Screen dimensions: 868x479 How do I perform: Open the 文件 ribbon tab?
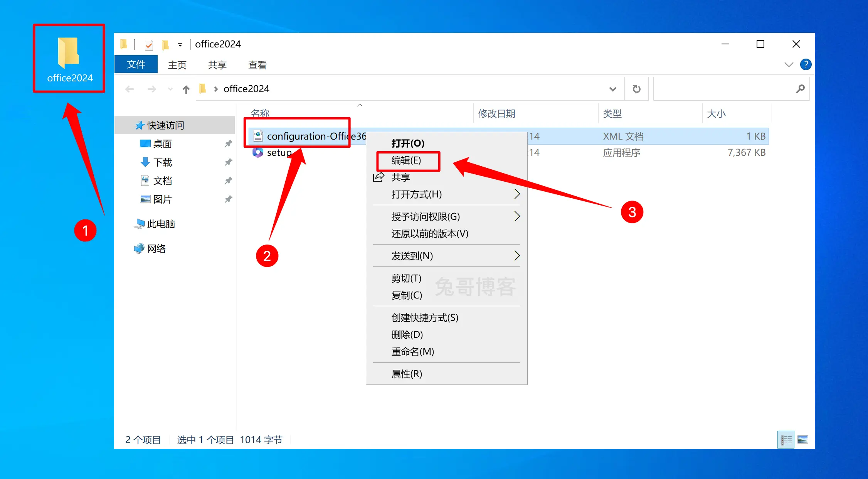pos(136,64)
